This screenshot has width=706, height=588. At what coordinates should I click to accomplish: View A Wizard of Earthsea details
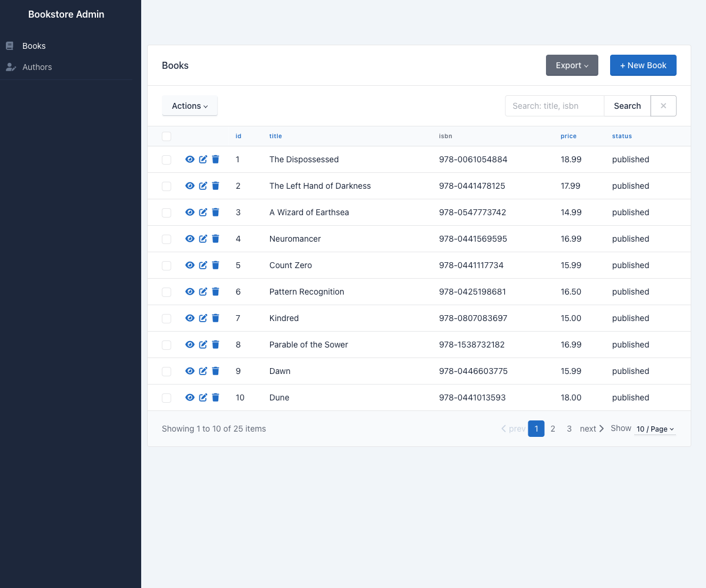click(189, 212)
